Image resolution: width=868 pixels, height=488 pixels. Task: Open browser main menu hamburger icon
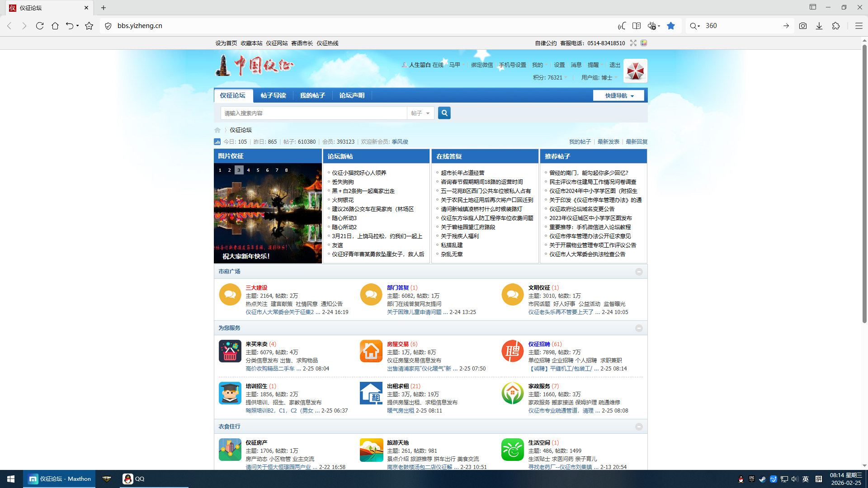pyautogui.click(x=859, y=26)
